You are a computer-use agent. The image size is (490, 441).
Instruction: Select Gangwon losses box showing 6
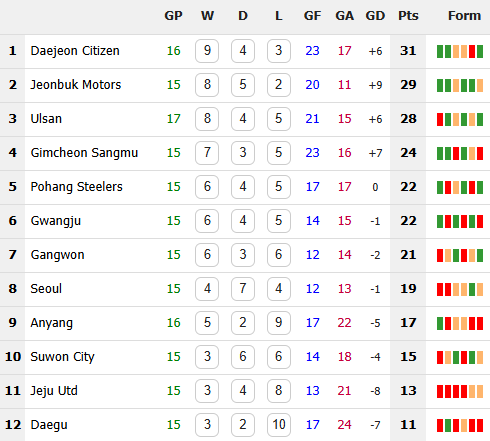coord(279,255)
